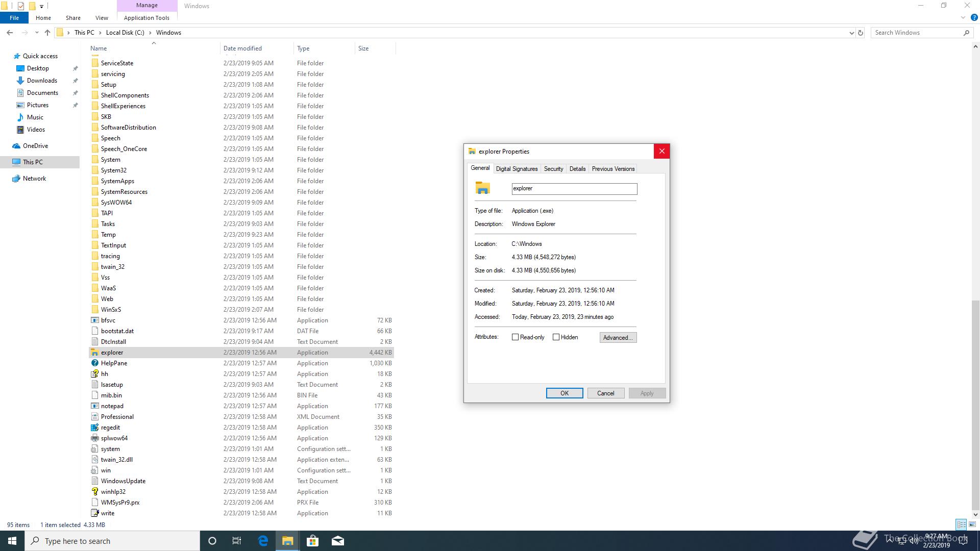Click the Up one level arrow
Viewport: 980px width, 551px height.
point(47,33)
